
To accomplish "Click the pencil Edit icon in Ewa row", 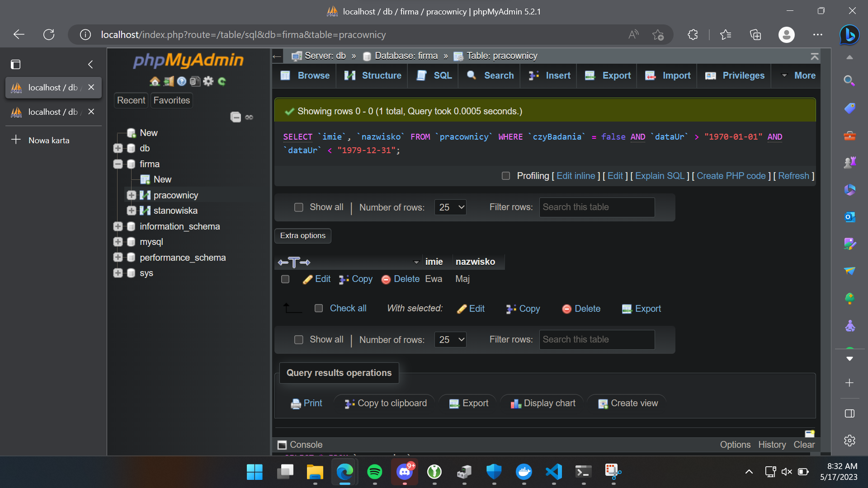I will [307, 280].
